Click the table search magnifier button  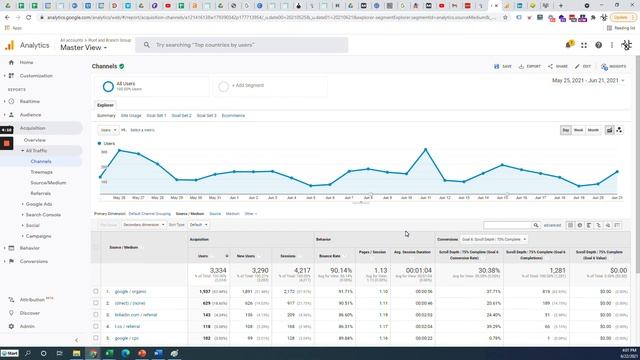[x=536, y=225]
